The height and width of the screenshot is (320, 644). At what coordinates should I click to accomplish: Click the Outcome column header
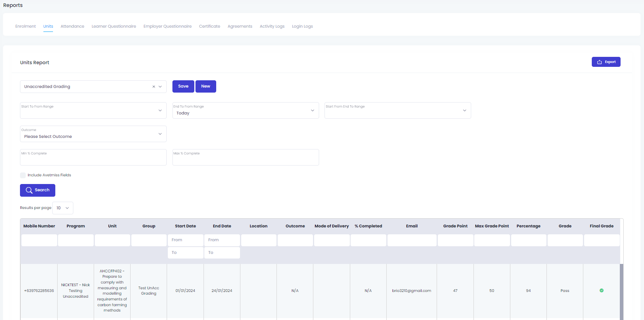[x=295, y=226]
